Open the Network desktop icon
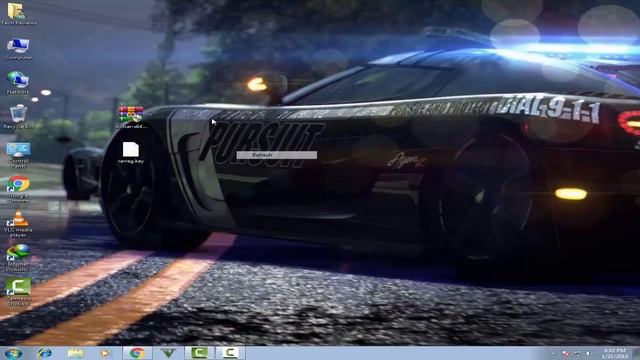640x360 pixels. click(x=18, y=83)
